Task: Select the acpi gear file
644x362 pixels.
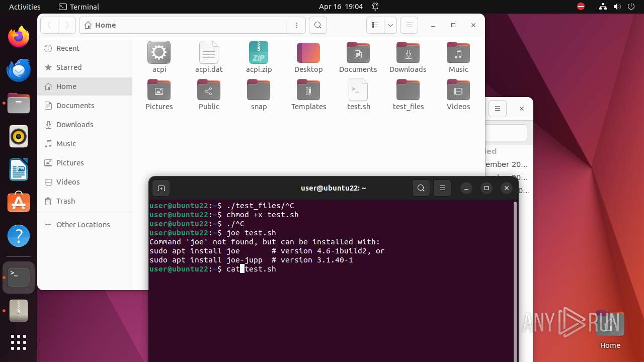Action: coord(159,57)
